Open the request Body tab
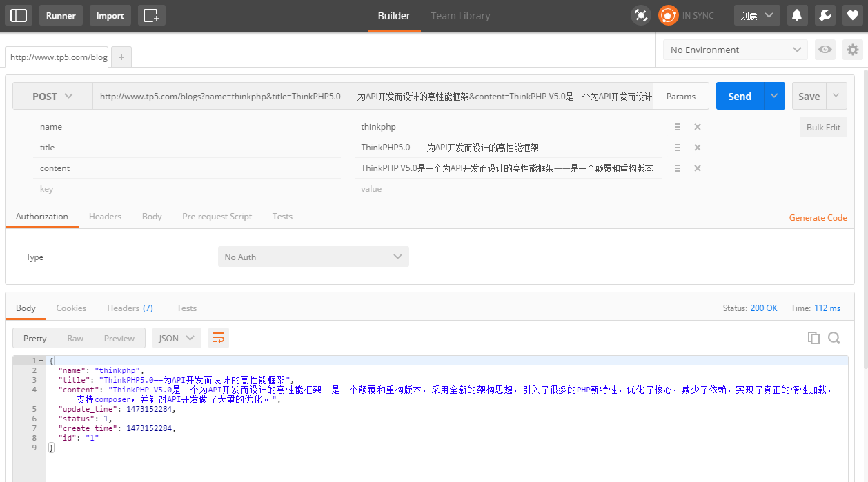 (x=152, y=217)
